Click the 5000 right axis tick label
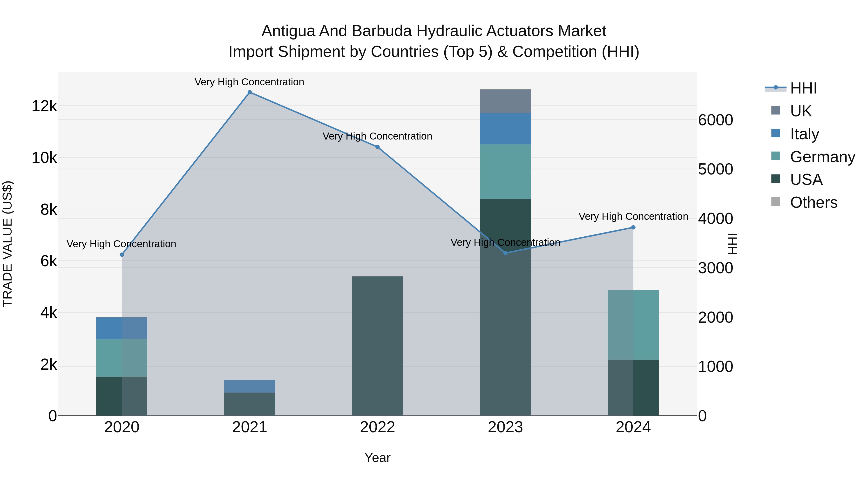Viewport: 868px width, 488px height. point(716,169)
